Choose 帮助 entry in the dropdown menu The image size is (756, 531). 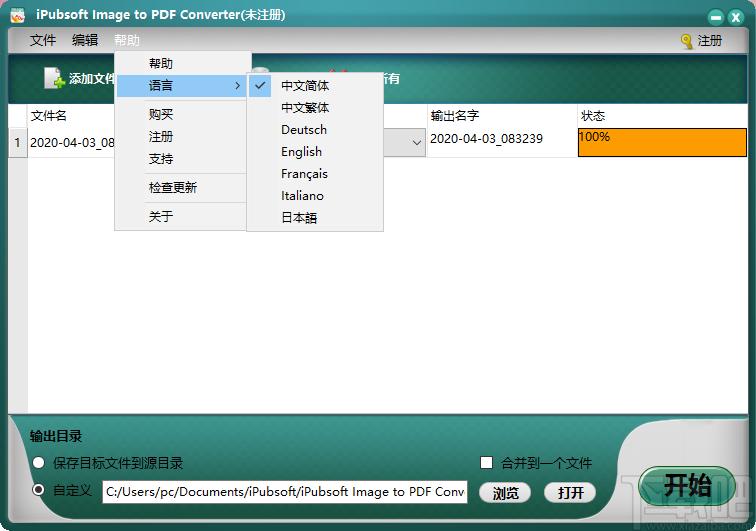pyautogui.click(x=183, y=63)
